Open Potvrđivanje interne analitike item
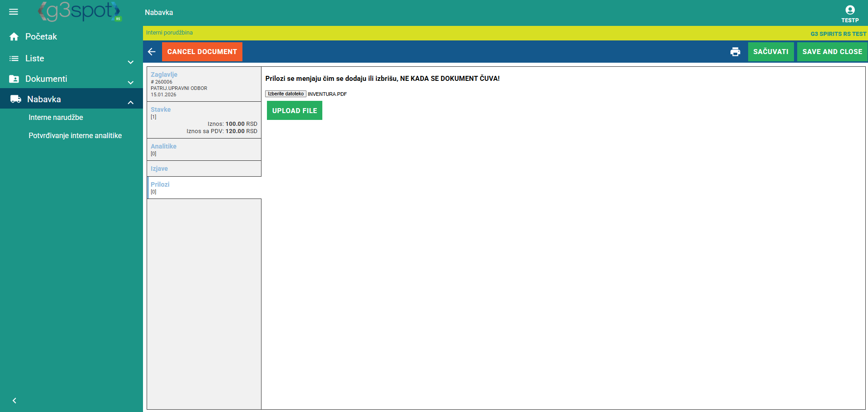Viewport: 868px width, 412px height. 75,135
